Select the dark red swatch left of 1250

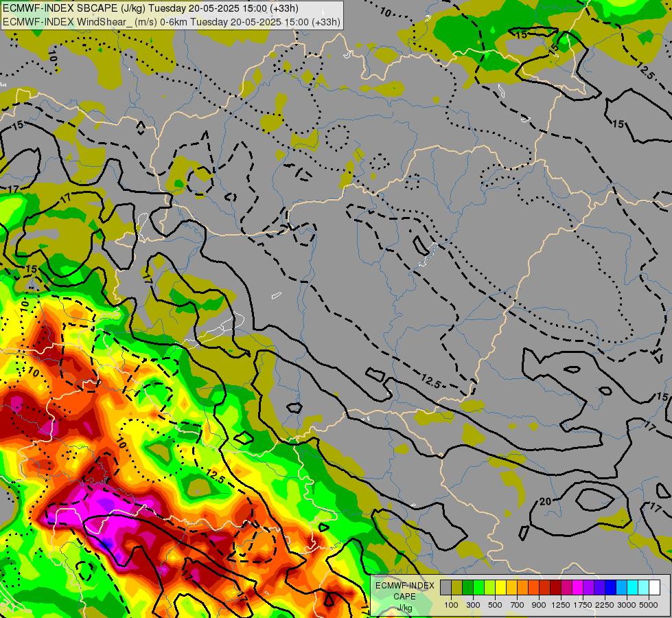(x=556, y=587)
